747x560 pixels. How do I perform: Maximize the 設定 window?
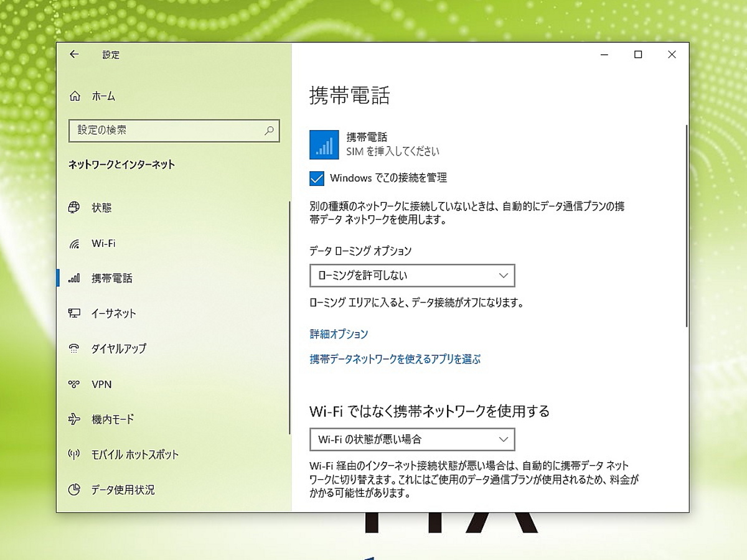pyautogui.click(x=638, y=55)
